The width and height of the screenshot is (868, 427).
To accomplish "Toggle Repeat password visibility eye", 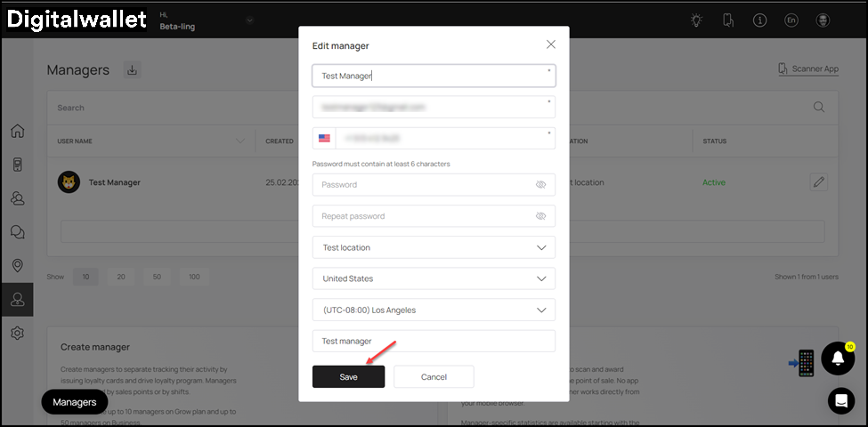I will 540,216.
